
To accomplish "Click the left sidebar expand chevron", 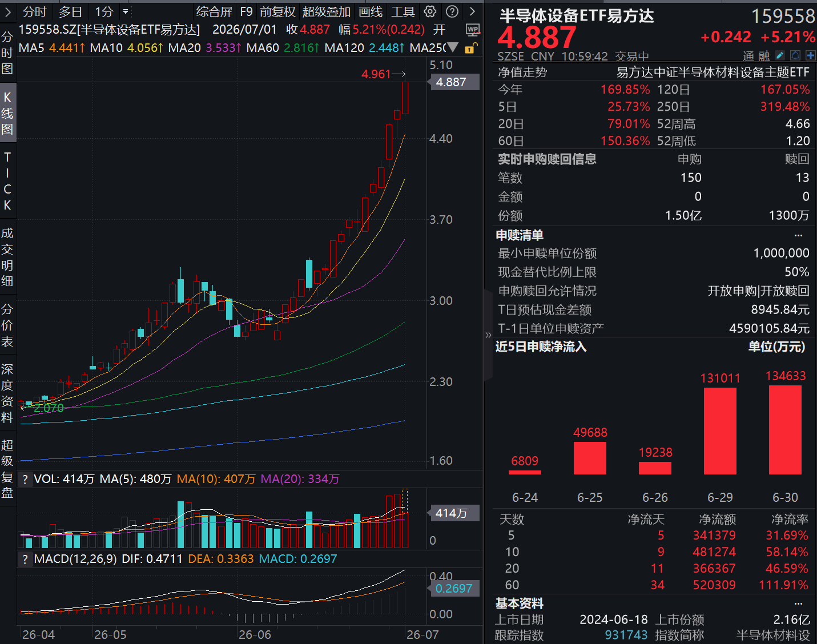I will click(7, 12).
